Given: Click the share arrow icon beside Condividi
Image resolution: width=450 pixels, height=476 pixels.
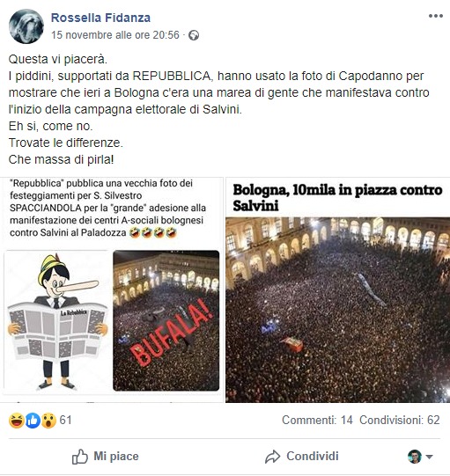Looking at the screenshot, I should tap(272, 457).
